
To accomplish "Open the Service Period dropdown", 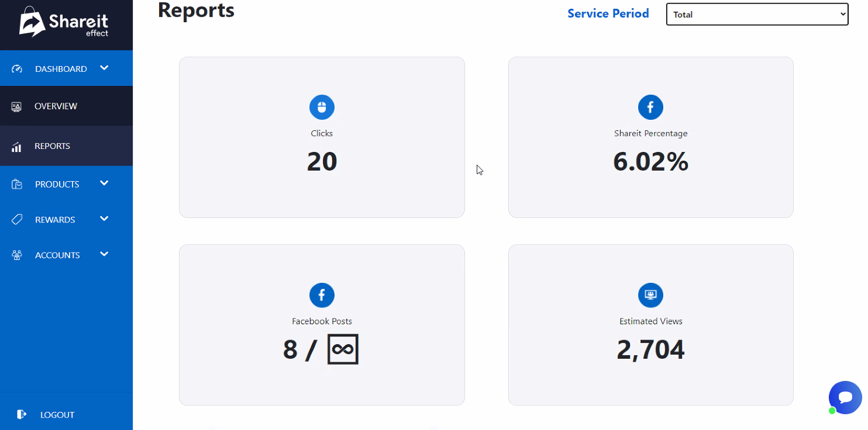I will 757,14.
